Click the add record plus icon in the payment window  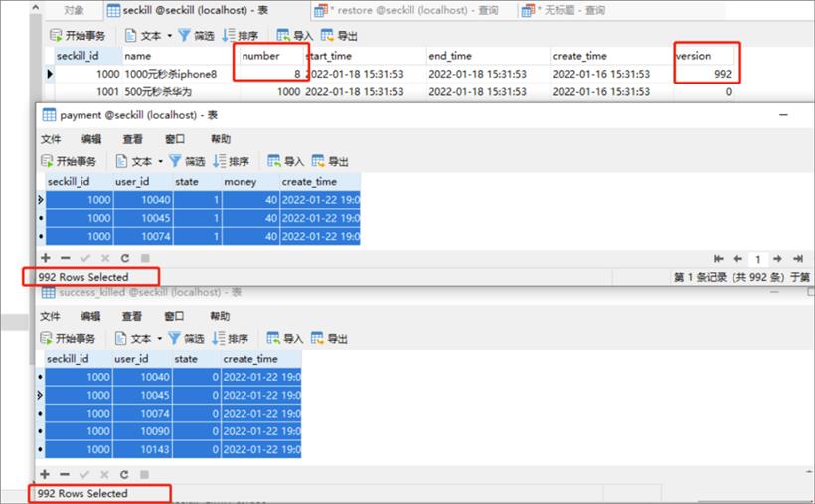[45, 258]
